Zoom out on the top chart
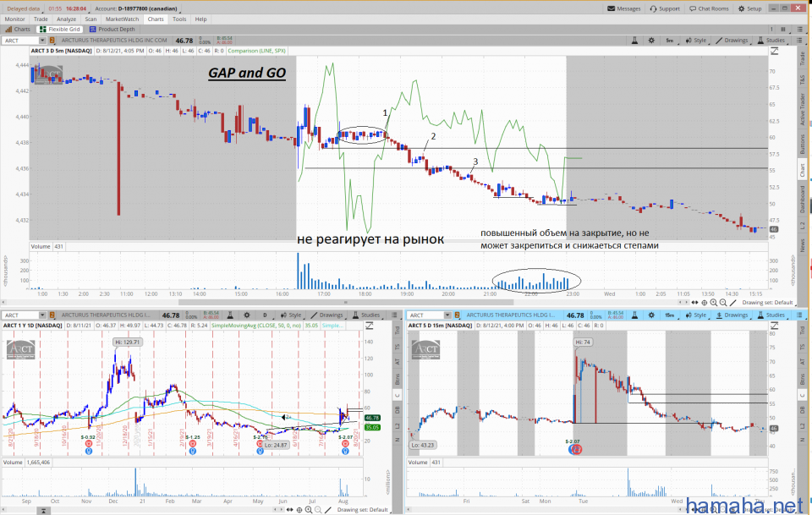 tap(723, 303)
